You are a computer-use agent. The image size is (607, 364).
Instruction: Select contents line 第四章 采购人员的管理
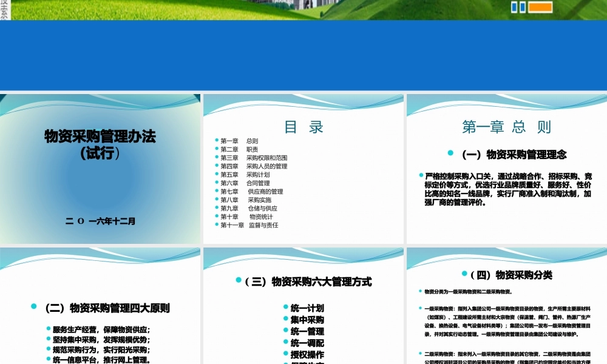click(254, 166)
